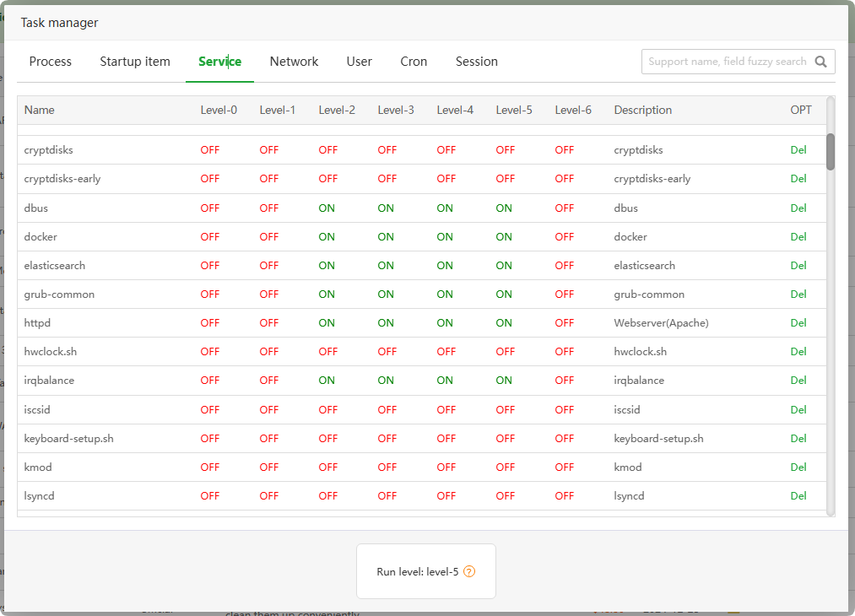The image size is (855, 616).
Task: Click the service list vertical scrollbar
Action: [831, 152]
